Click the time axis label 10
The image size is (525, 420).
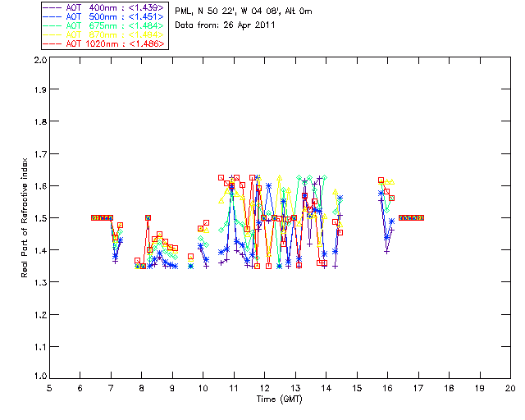click(203, 388)
